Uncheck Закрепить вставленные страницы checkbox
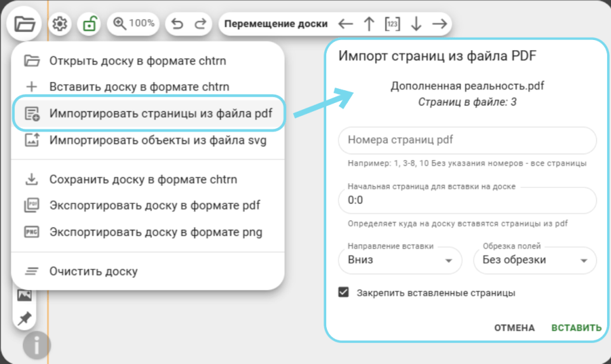This screenshot has height=364, width=611. 343,292
